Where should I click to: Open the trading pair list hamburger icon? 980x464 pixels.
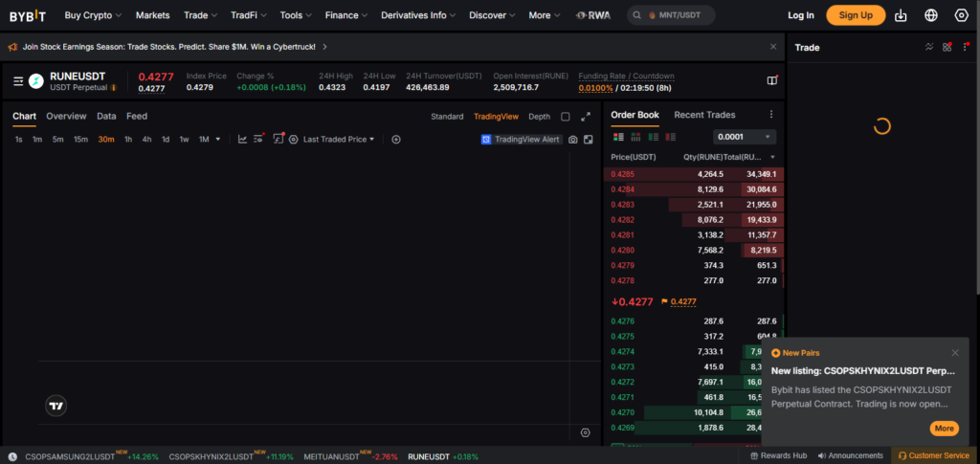tap(18, 81)
